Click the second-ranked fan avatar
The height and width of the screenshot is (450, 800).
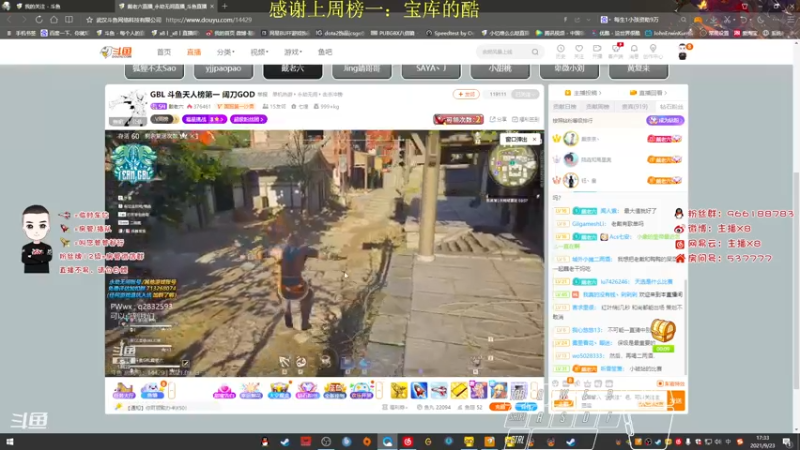pyautogui.click(x=570, y=160)
